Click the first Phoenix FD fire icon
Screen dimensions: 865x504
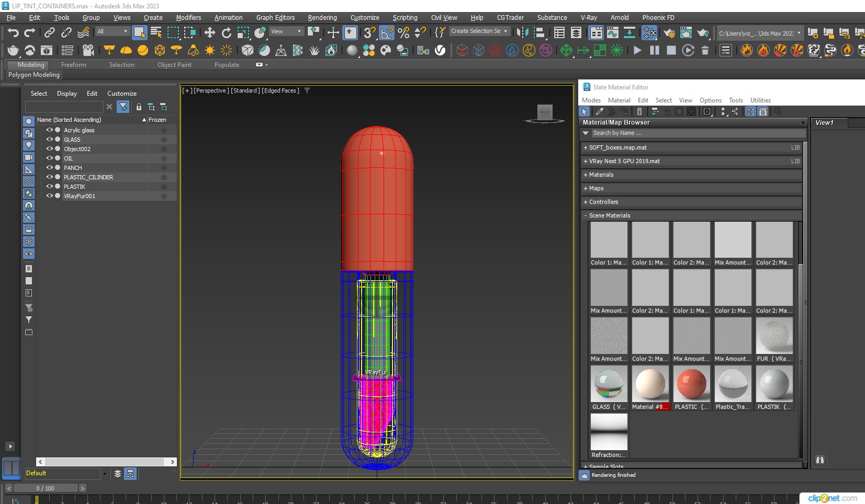point(747,50)
